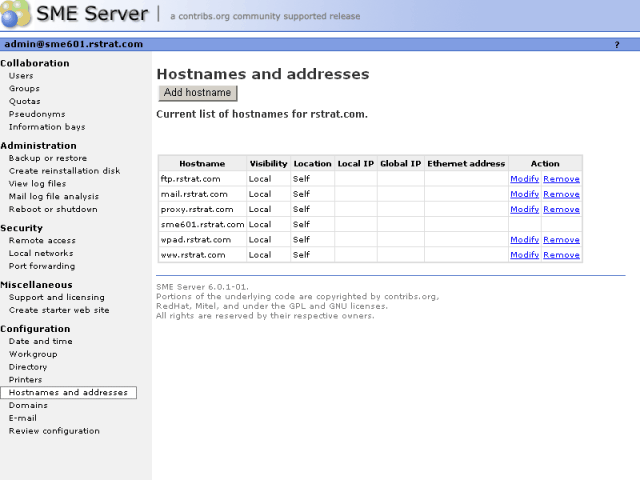Open Pseudonyms page

pos(37,114)
